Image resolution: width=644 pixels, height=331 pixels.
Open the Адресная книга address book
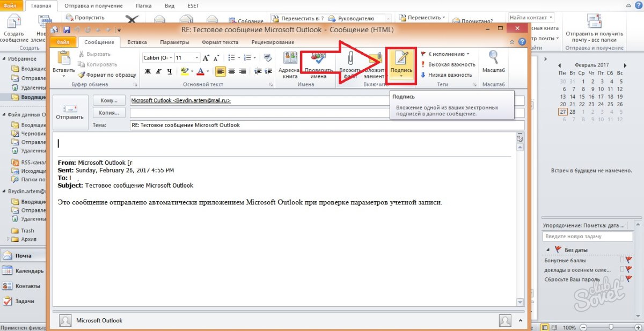(x=290, y=63)
